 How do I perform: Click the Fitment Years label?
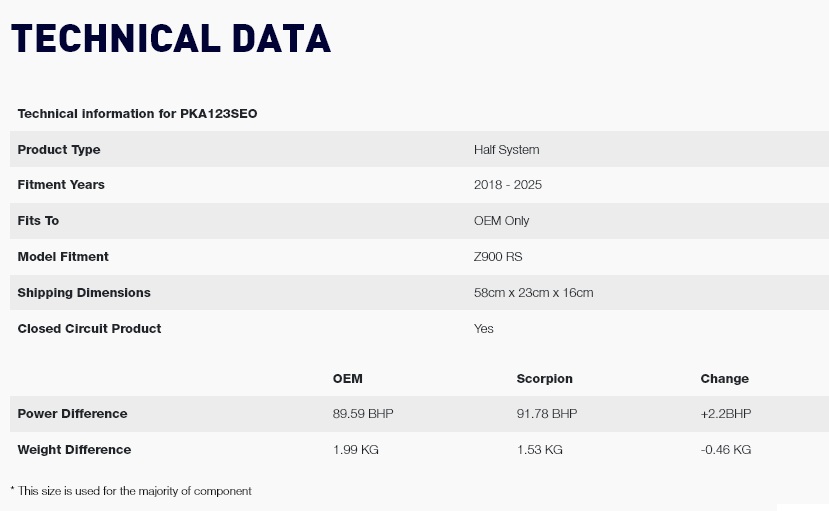click(x=61, y=184)
